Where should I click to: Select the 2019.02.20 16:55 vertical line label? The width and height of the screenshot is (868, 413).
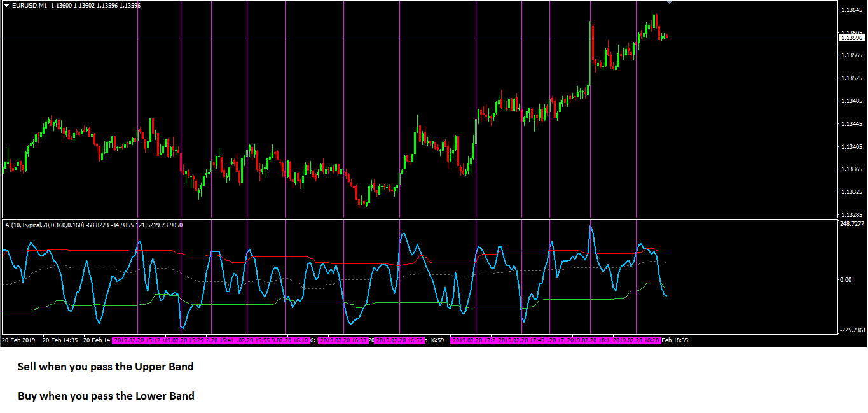[399, 340]
